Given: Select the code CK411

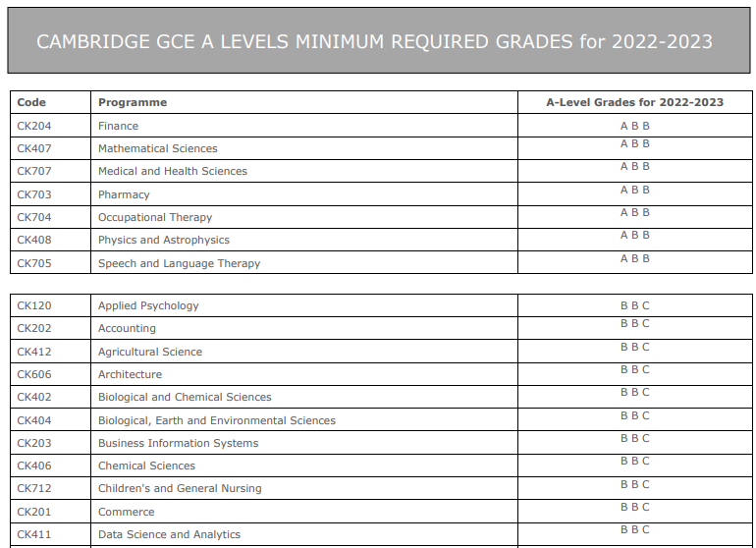Looking at the screenshot, I should coord(34,535).
